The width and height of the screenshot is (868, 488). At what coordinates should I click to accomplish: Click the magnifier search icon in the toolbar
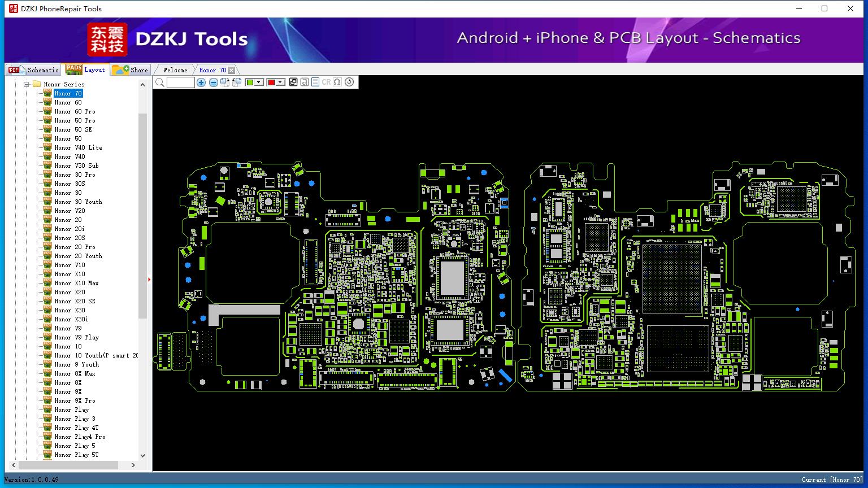[160, 82]
